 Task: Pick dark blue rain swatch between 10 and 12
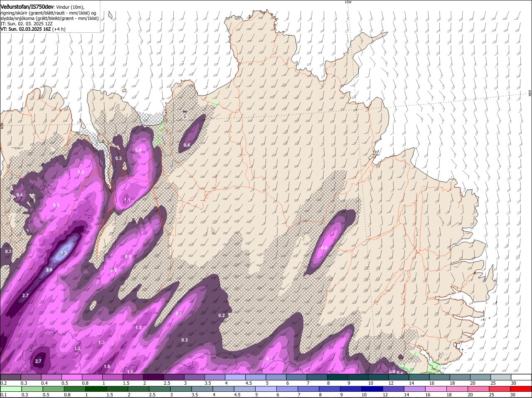tap(373, 389)
